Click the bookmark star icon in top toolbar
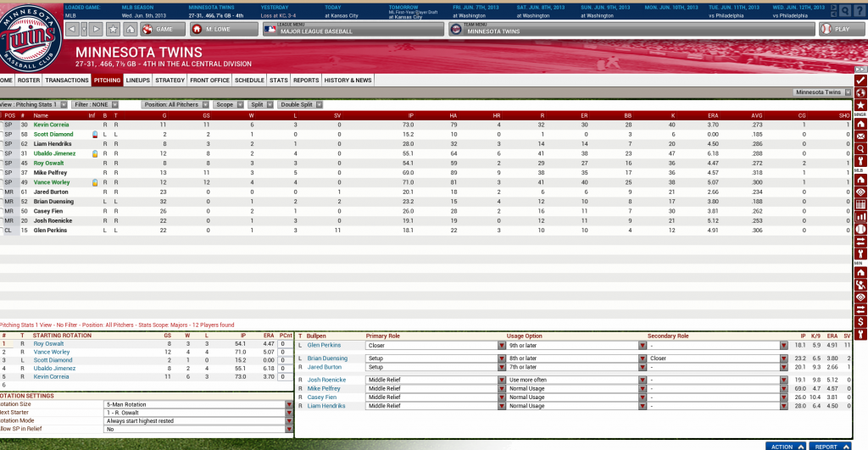Screen dimensions: 868x450 point(112,29)
